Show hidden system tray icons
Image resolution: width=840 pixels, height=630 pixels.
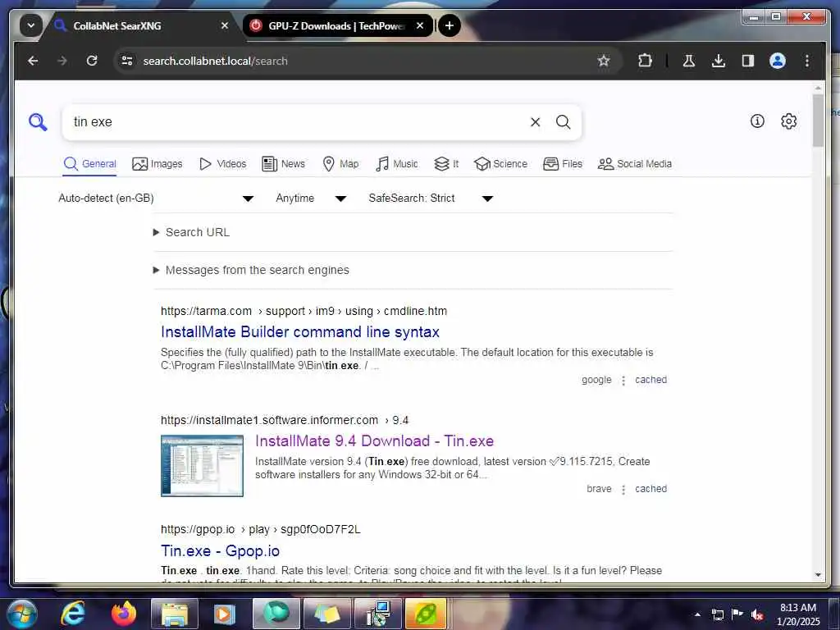(697, 614)
